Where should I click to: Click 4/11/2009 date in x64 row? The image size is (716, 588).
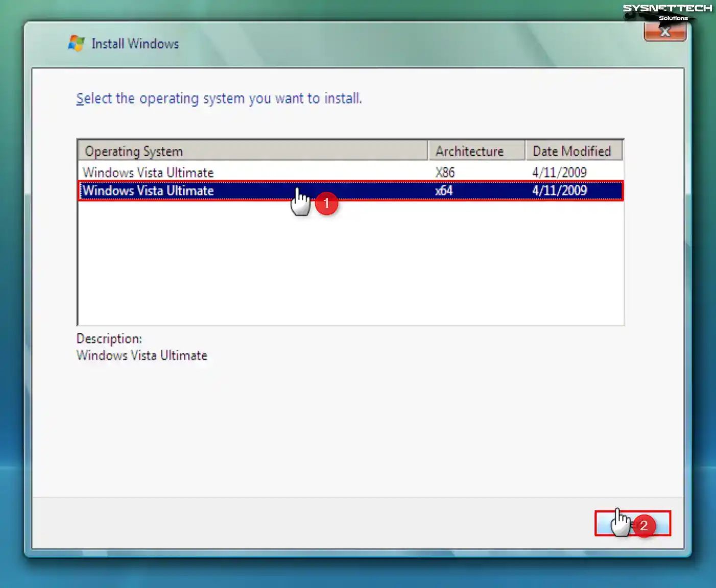point(559,191)
